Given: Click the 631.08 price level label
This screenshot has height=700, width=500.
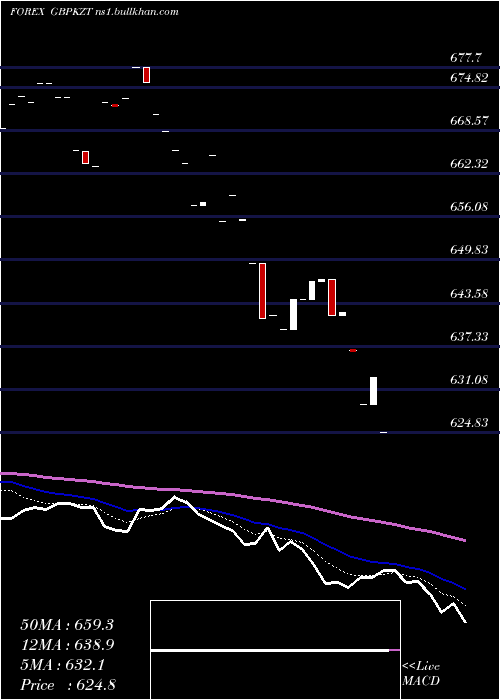Looking at the screenshot, I should 469,380.
